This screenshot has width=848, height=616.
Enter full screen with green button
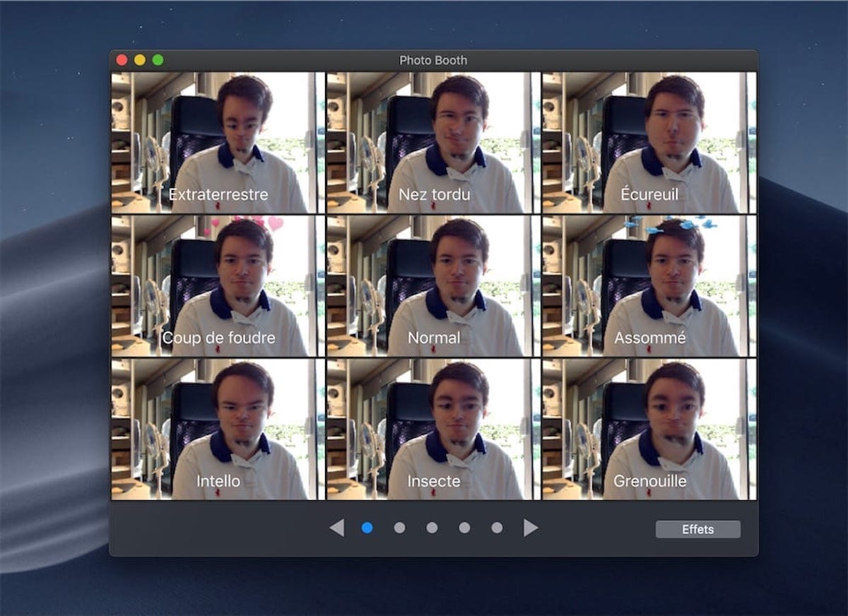click(x=158, y=60)
